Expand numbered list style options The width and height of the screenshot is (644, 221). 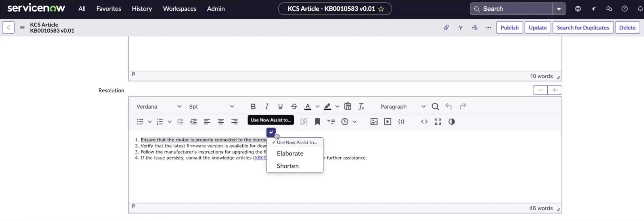point(169,122)
